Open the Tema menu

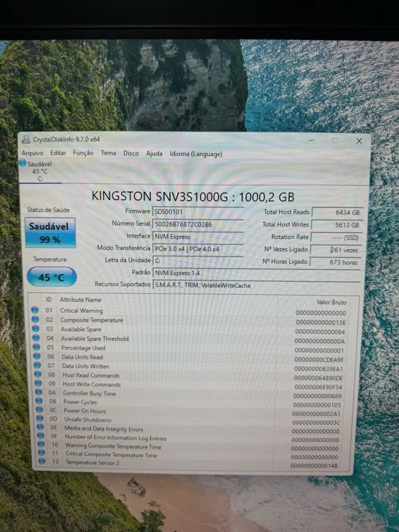[x=108, y=153]
